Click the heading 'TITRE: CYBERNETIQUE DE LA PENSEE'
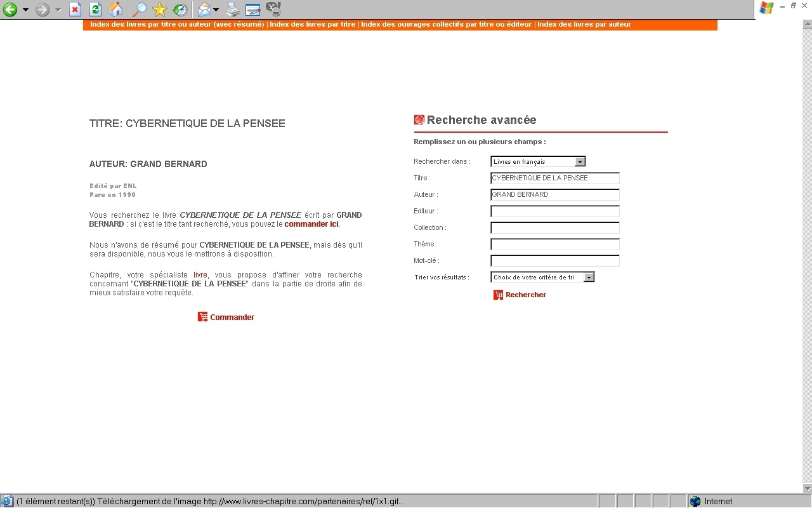Screen dimensions: 812x508 coord(187,124)
